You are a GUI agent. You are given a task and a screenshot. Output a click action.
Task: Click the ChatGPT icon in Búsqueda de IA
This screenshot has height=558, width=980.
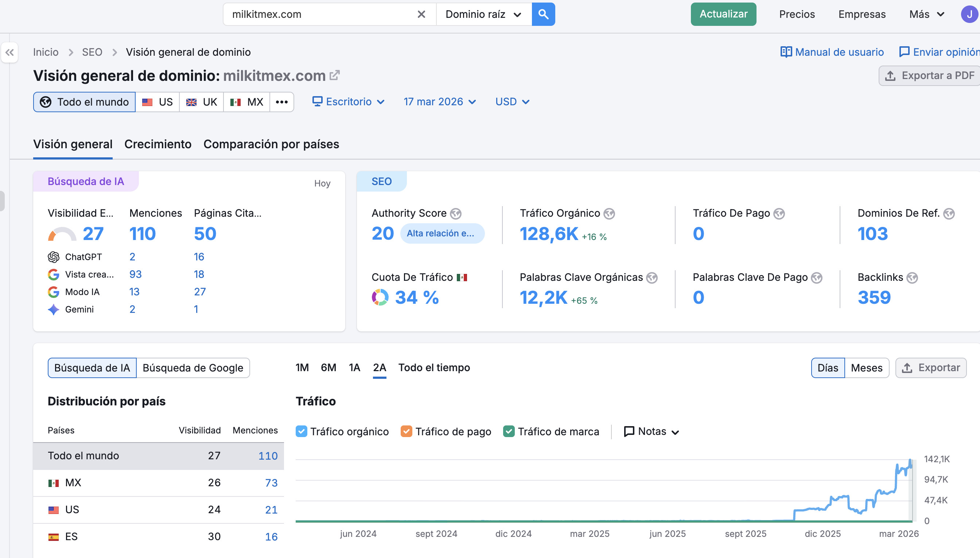(54, 257)
